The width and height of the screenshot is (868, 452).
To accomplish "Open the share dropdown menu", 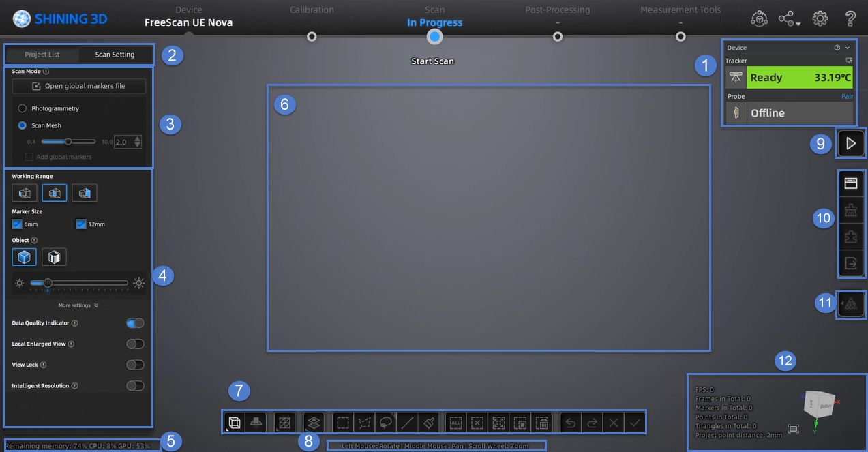I will coord(789,19).
